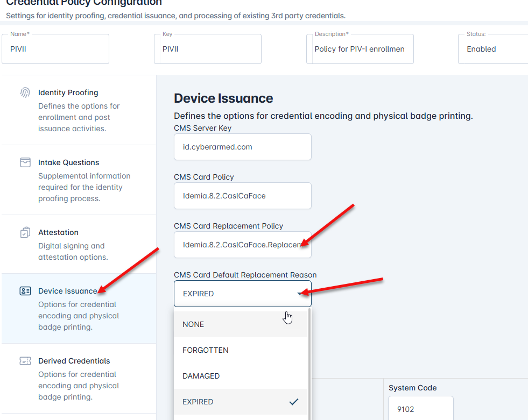Click the Device Issuance ID card icon
The width and height of the screenshot is (528, 420).
pos(25,291)
